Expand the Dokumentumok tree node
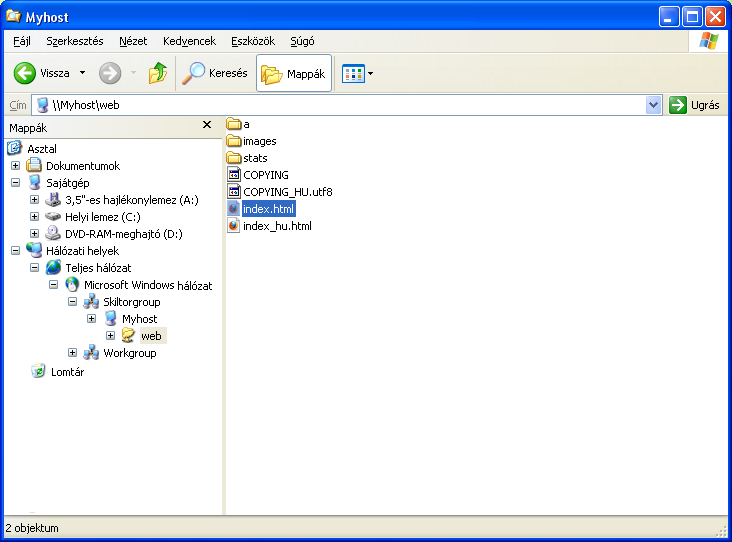This screenshot has height=542, width=732. [x=15, y=166]
